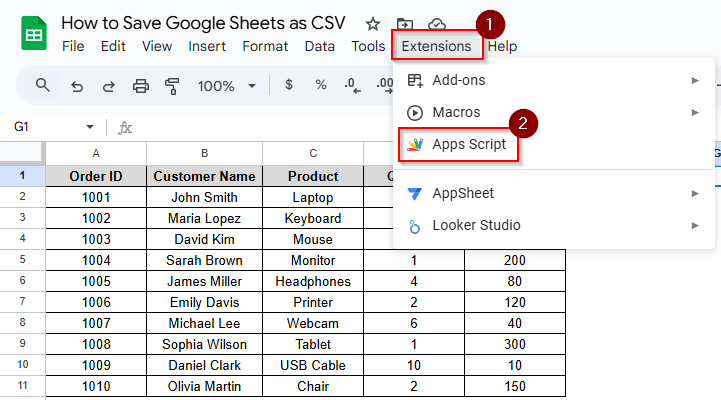
Task: Open the search magnifier in the toolbar
Action: [x=43, y=86]
